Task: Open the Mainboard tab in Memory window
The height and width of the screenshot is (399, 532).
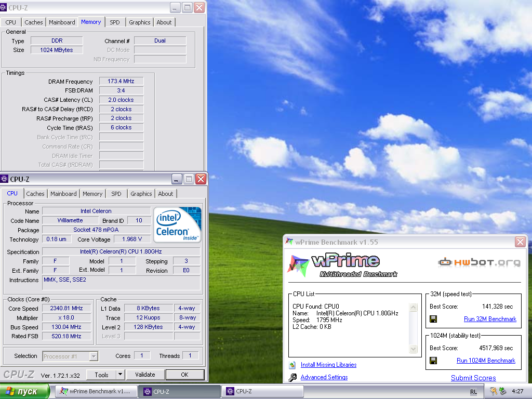Action: pos(62,22)
